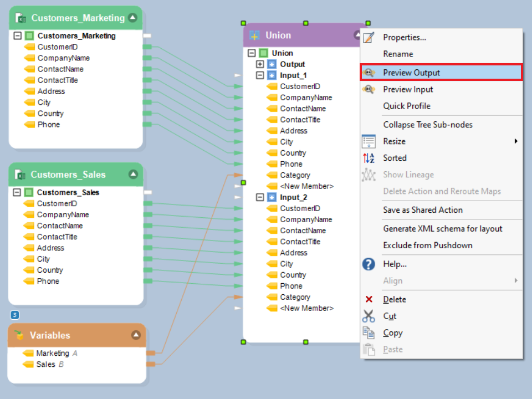Click the Properties pencil icon in context menu
Image resolution: width=532 pixels, height=399 pixels.
coord(369,38)
